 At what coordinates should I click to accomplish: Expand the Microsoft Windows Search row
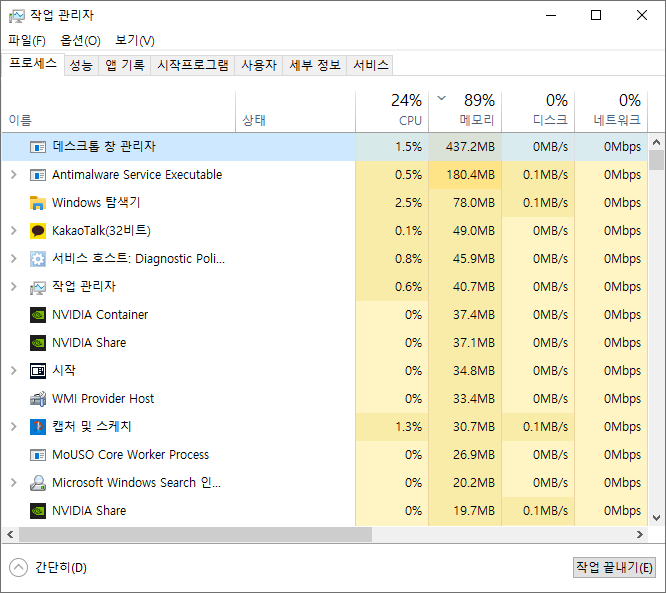click(14, 483)
